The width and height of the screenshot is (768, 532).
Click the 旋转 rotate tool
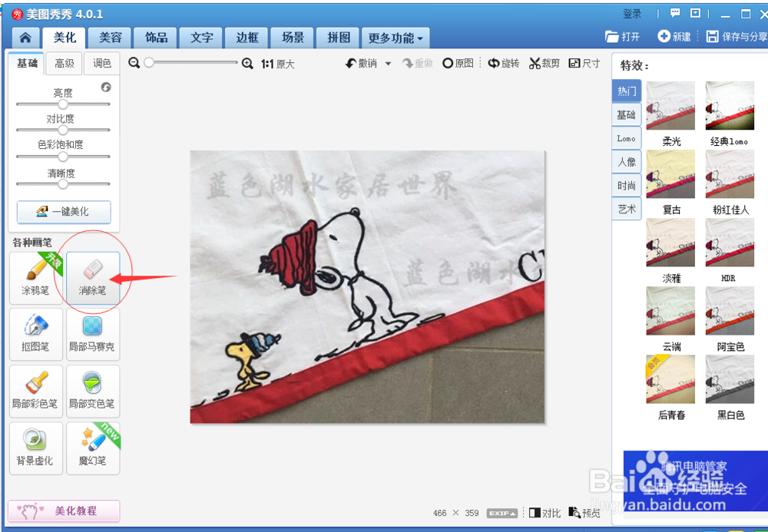504,63
